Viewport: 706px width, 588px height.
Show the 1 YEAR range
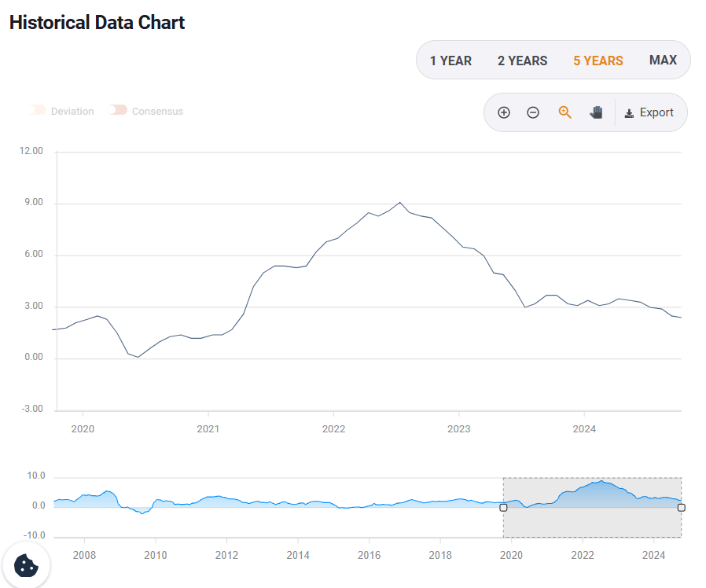coord(450,61)
